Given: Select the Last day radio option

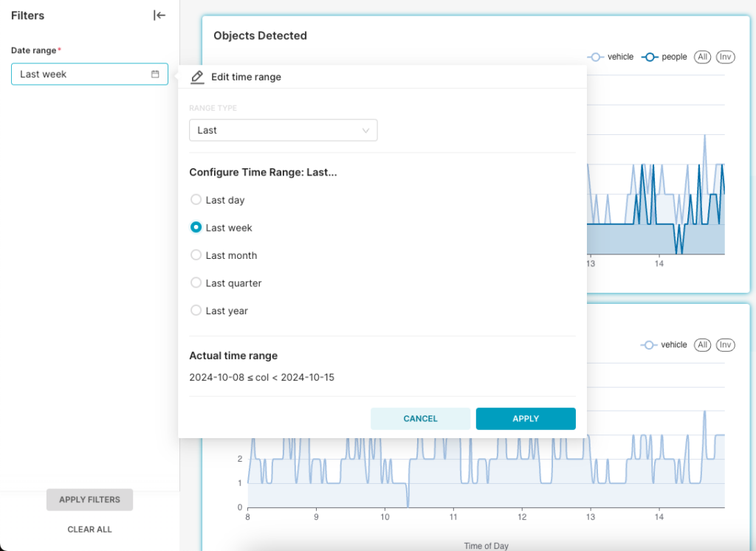Looking at the screenshot, I should click(196, 199).
